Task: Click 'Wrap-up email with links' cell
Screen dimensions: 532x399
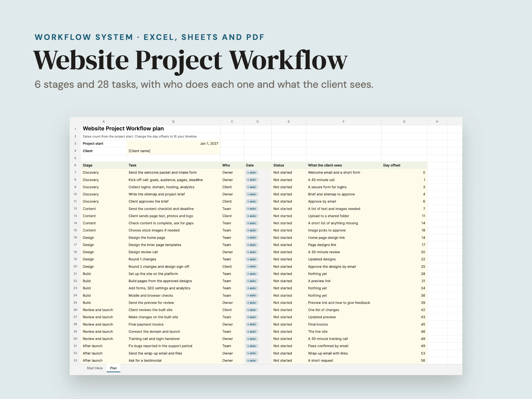Action: click(344, 353)
